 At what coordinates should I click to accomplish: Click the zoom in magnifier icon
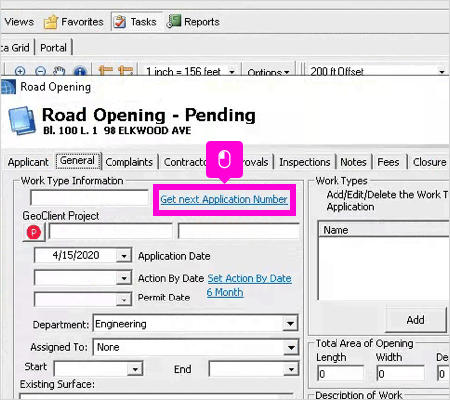tap(20, 71)
